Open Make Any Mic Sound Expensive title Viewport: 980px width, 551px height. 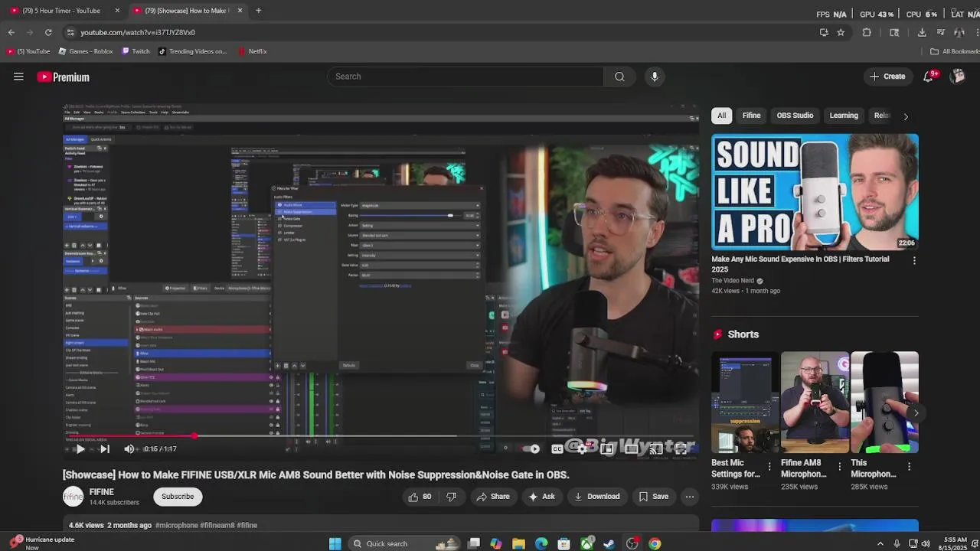click(800, 264)
